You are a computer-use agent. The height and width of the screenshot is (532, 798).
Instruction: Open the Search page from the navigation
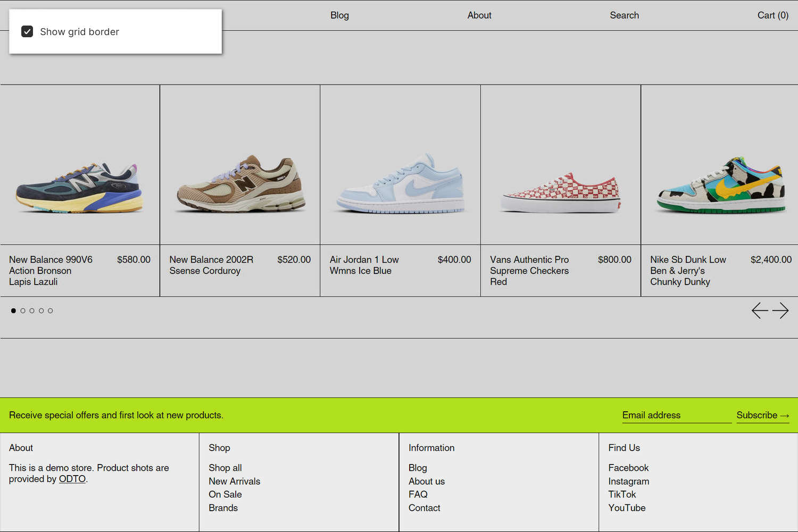click(624, 15)
